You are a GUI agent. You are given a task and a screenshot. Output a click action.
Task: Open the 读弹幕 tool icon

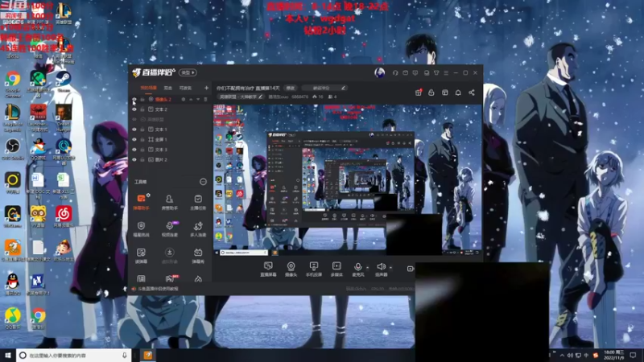142,255
